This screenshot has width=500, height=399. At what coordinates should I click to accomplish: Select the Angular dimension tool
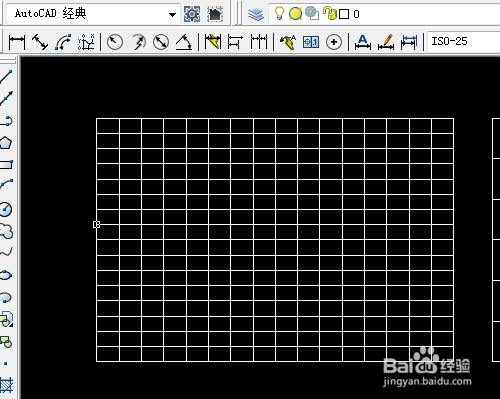184,42
